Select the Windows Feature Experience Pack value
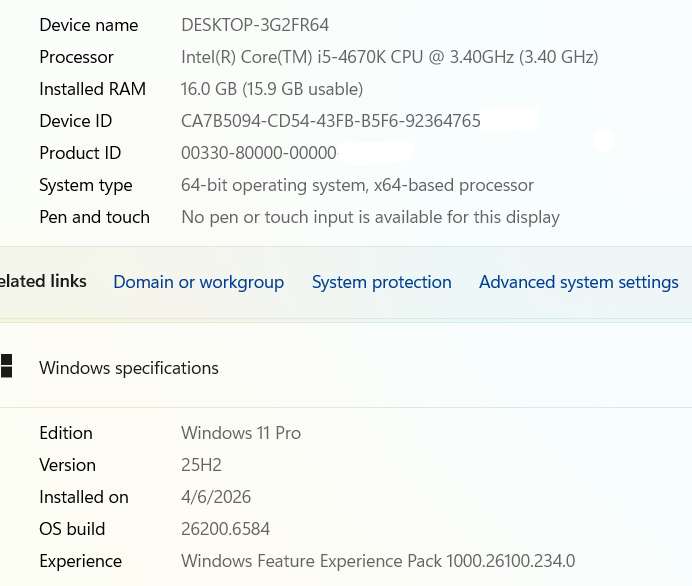Image resolution: width=692 pixels, height=586 pixels. [378, 561]
